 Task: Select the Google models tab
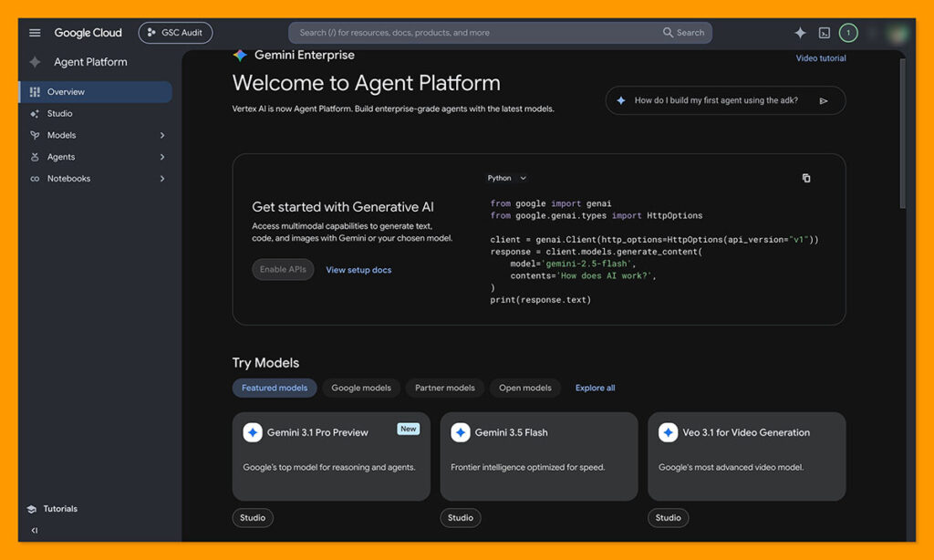(361, 388)
